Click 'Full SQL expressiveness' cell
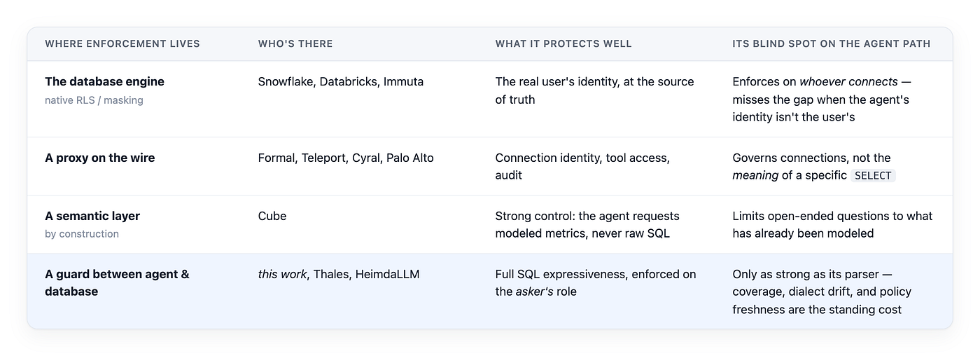The width and height of the screenshot is (980, 356). [596, 282]
